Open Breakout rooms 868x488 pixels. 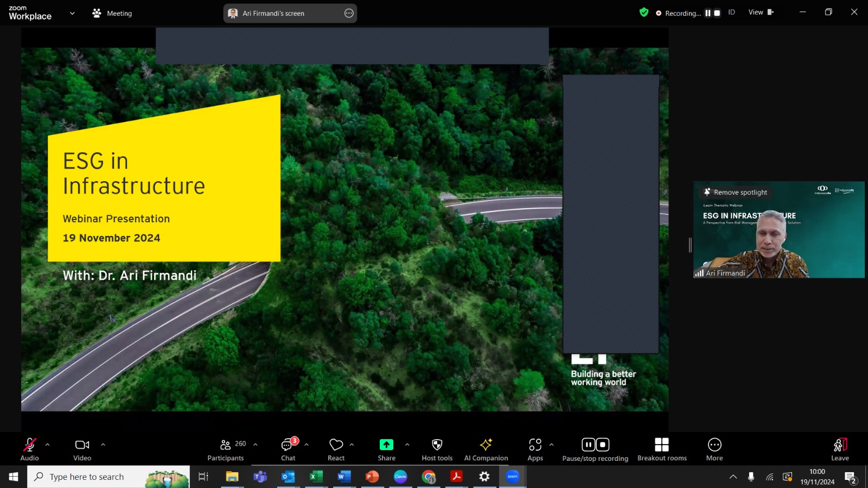pos(662,450)
